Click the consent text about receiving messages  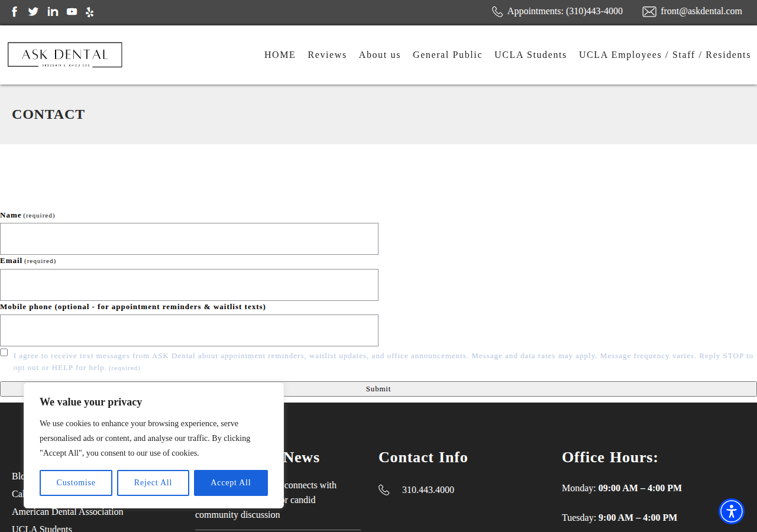pos(383,362)
